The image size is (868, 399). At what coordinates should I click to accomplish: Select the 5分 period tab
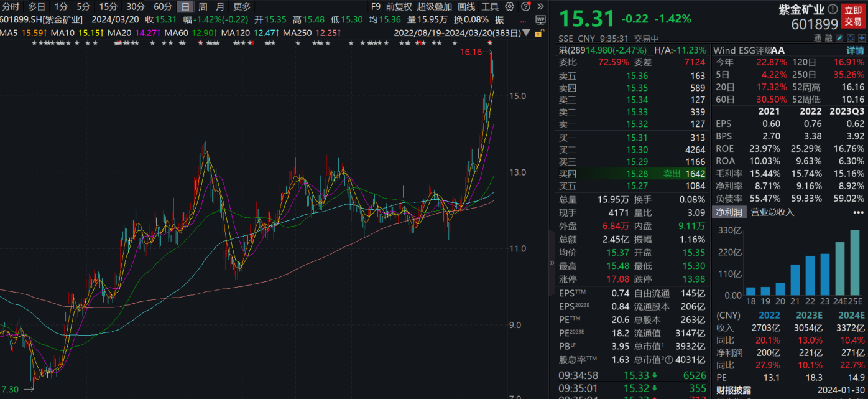83,7
